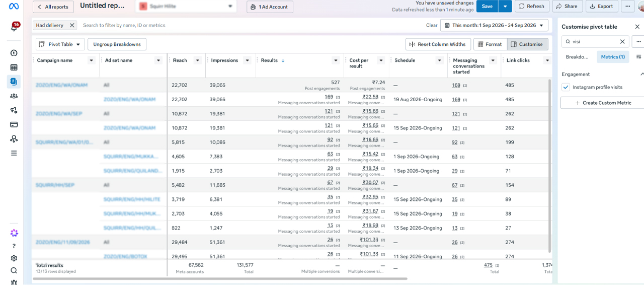This screenshot has width=644, height=288.
Task: Open account selector dropdown
Action: (x=187, y=7)
